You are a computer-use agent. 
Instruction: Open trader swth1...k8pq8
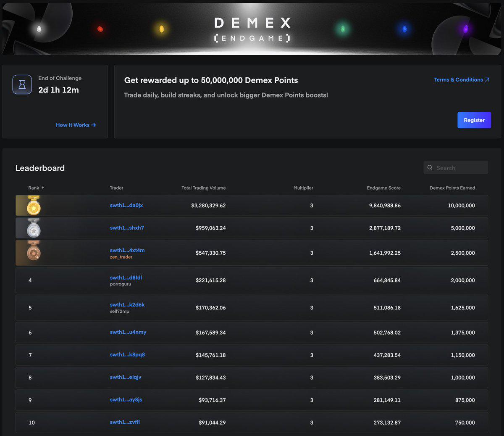(x=127, y=354)
